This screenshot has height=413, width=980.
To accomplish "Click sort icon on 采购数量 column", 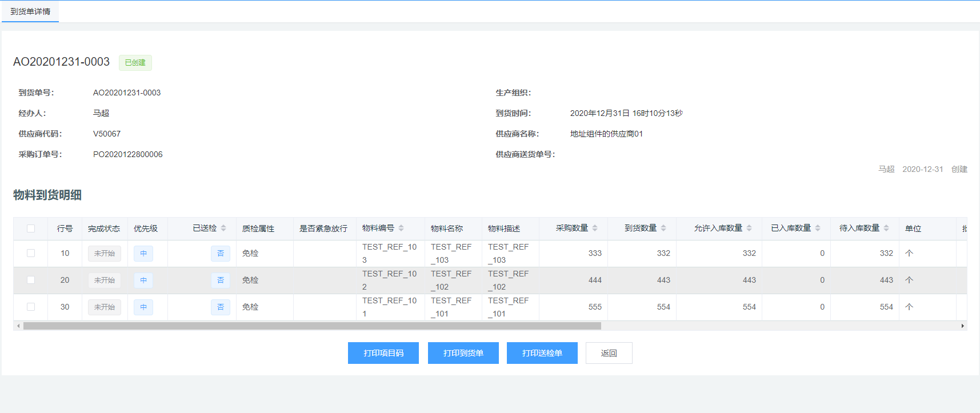I will tap(595, 228).
